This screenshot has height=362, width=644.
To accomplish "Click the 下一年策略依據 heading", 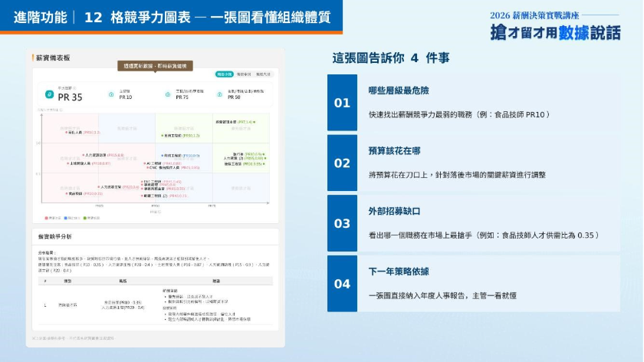I will 399,271.
